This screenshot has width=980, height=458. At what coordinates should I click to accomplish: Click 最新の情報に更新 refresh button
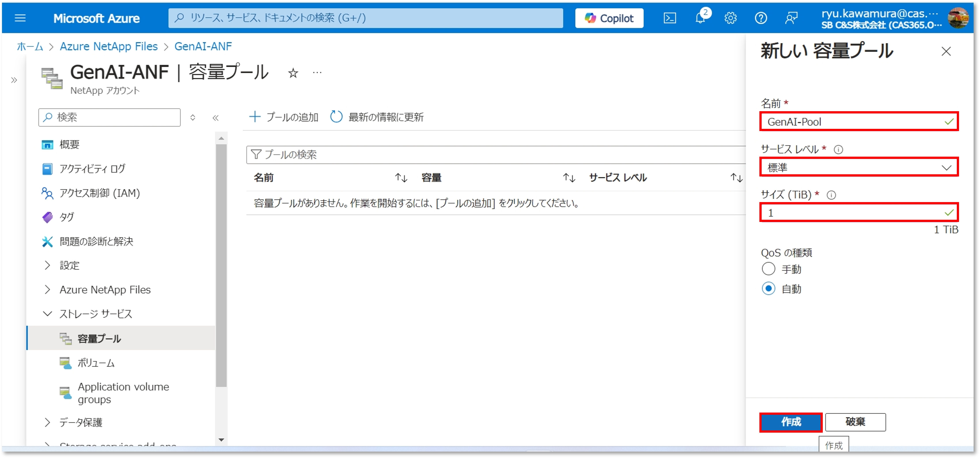377,117
